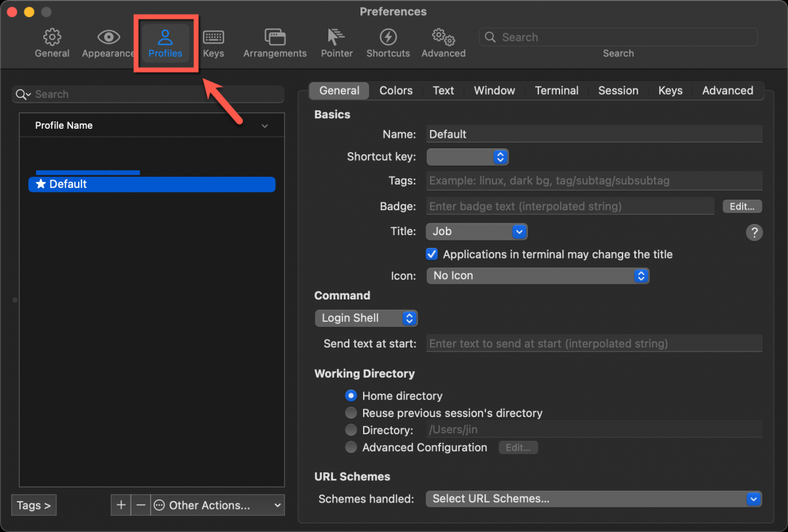Select Reuse previous session's directory option

coord(351,413)
